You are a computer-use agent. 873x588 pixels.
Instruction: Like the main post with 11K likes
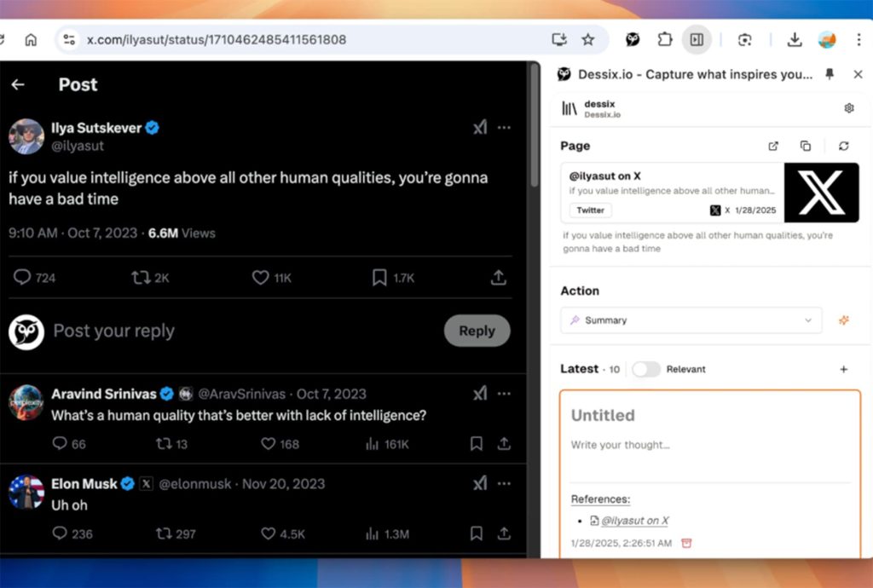pyautogui.click(x=262, y=278)
